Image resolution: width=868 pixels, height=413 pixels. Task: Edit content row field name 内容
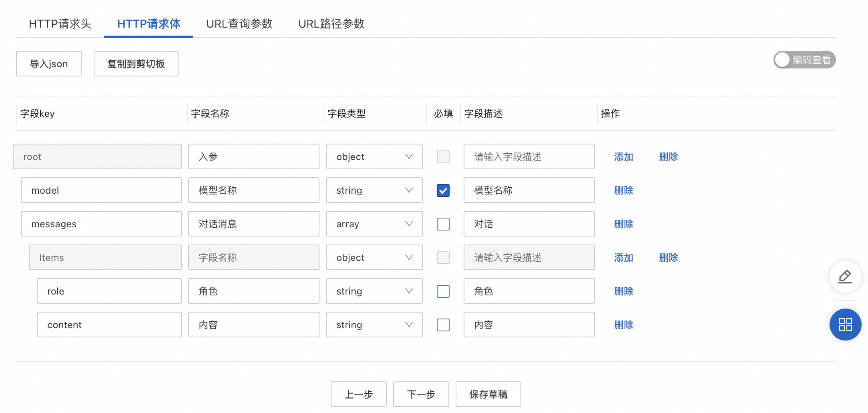click(x=254, y=325)
